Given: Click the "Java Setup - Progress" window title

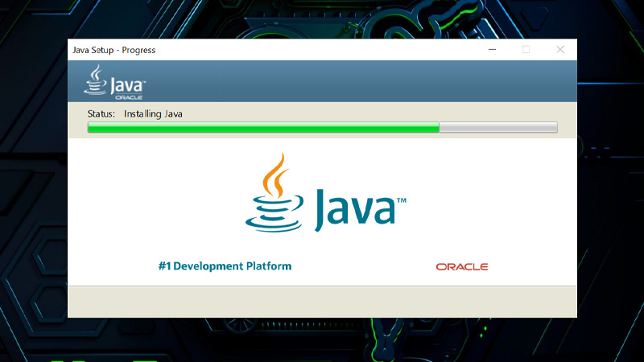Looking at the screenshot, I should click(114, 50).
